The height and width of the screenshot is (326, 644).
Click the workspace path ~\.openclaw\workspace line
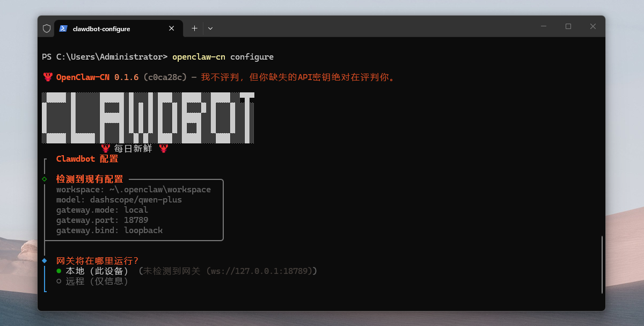133,190
